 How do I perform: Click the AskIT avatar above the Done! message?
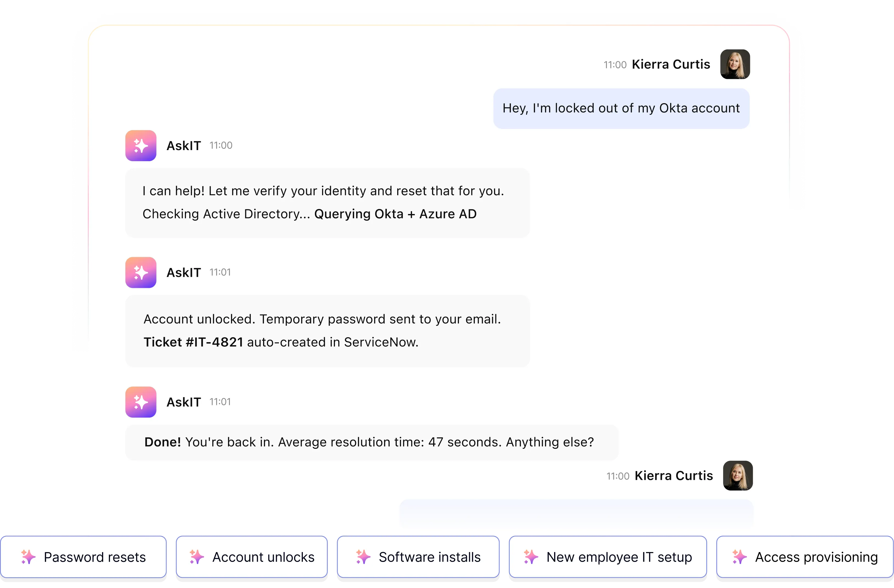[x=141, y=402]
